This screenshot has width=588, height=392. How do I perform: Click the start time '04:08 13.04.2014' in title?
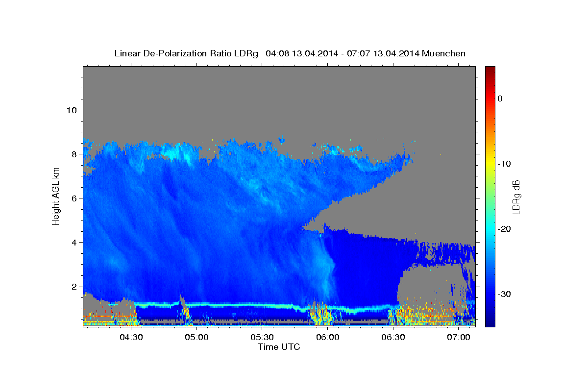click(301, 53)
